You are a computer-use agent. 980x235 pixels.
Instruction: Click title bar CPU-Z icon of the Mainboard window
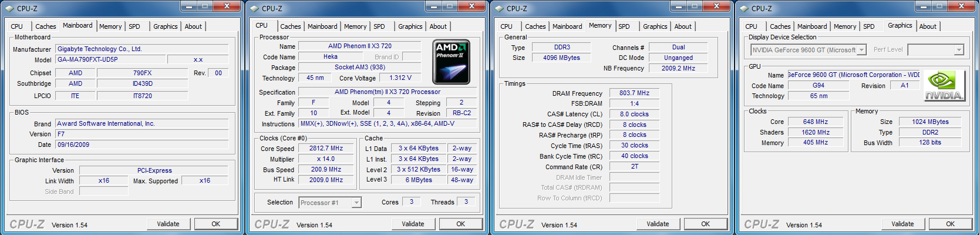[x=9, y=8]
